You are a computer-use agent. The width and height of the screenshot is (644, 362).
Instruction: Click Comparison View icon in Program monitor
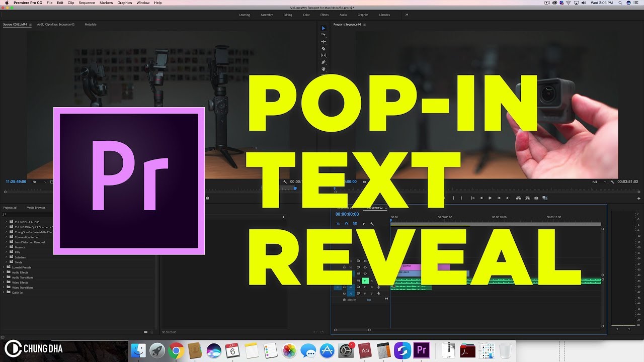pos(545,198)
